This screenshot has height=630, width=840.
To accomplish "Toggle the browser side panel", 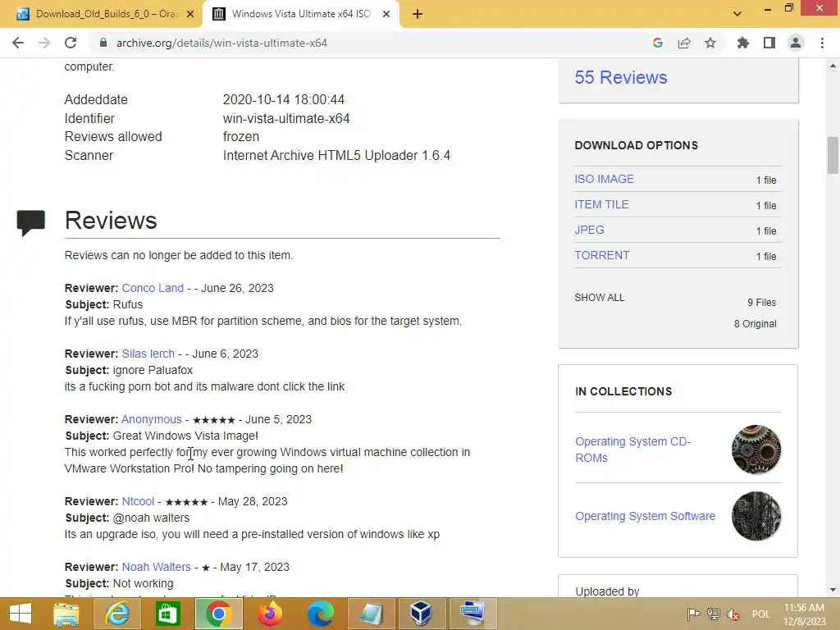I will (x=769, y=43).
